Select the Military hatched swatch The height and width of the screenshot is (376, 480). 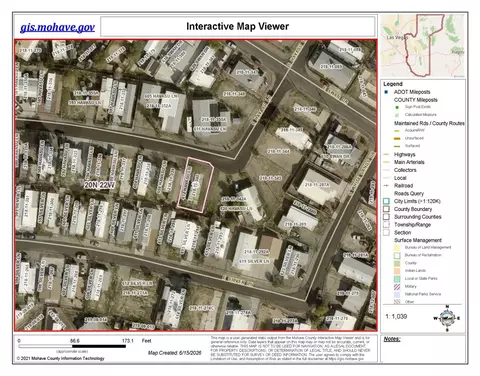point(397,286)
